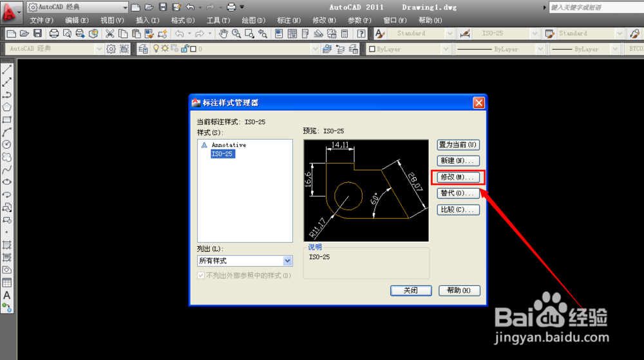644x360 pixels.
Task: Click the 比较(C)... button
Action: [x=458, y=209]
